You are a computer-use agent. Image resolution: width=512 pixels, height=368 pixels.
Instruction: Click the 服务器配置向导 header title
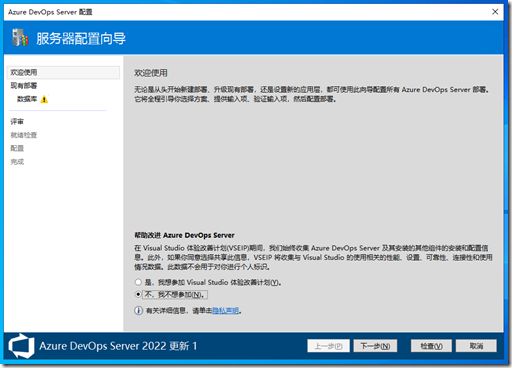(x=81, y=39)
